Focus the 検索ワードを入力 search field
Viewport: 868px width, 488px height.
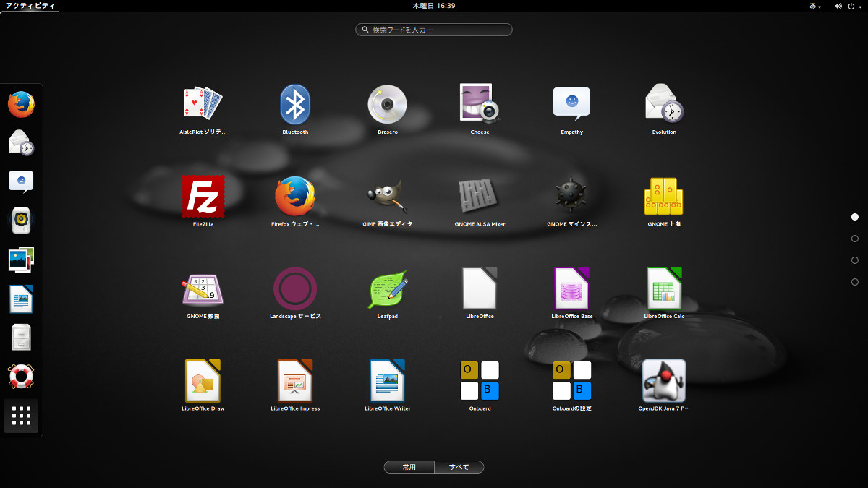434,30
